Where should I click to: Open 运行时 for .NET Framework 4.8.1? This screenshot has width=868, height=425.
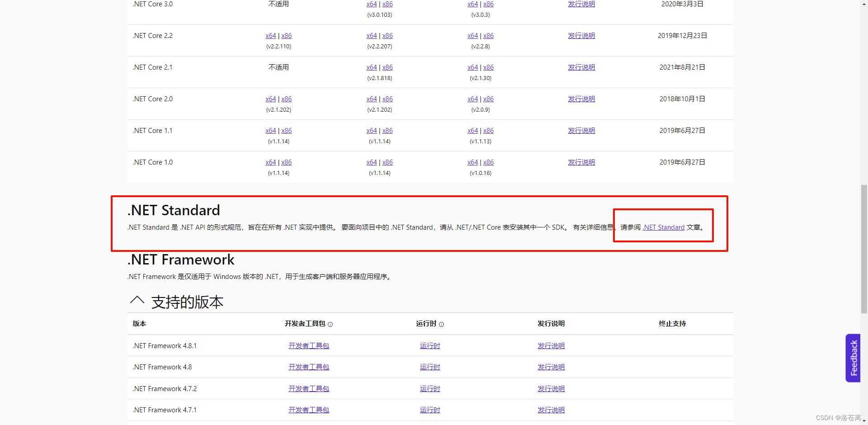(x=430, y=346)
